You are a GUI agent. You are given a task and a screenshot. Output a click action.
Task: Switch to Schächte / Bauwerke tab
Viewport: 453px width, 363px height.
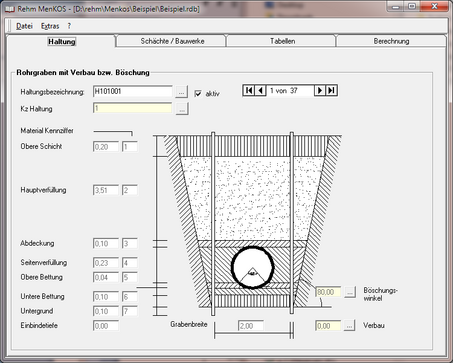(x=172, y=41)
